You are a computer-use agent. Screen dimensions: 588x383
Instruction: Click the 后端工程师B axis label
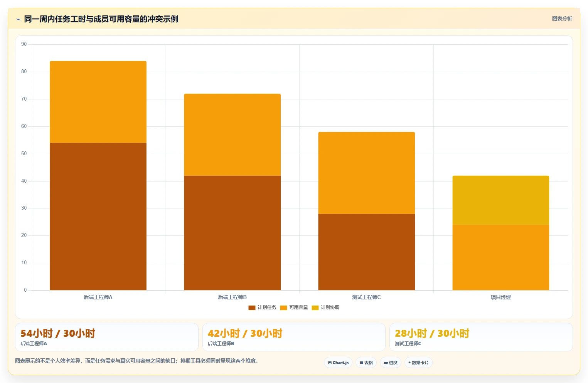(232, 297)
